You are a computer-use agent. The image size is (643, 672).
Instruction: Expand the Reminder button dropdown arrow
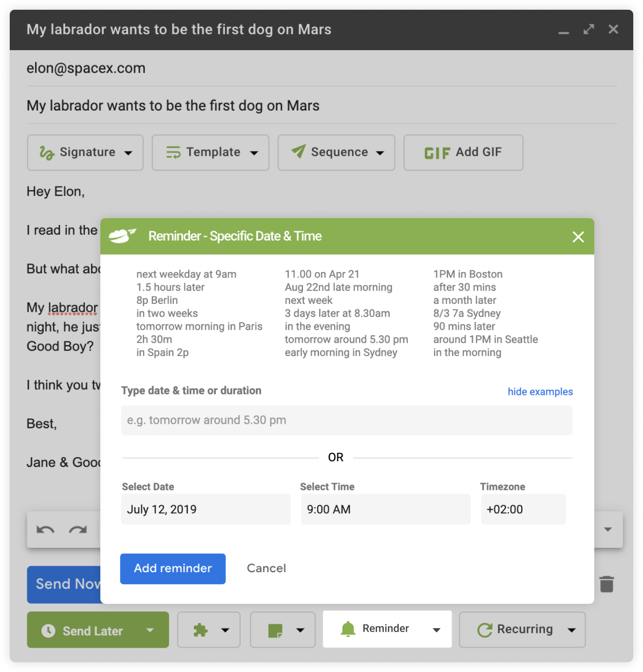tap(436, 630)
